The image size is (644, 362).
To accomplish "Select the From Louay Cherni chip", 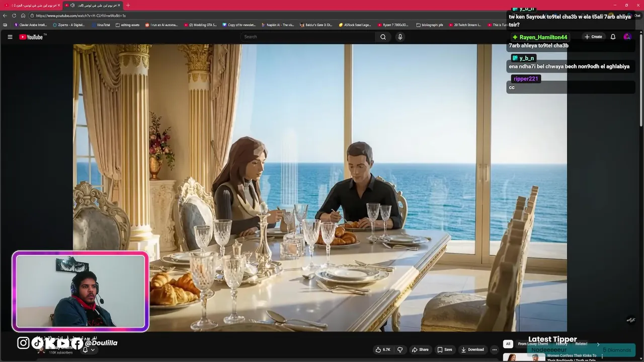I will click(533, 344).
